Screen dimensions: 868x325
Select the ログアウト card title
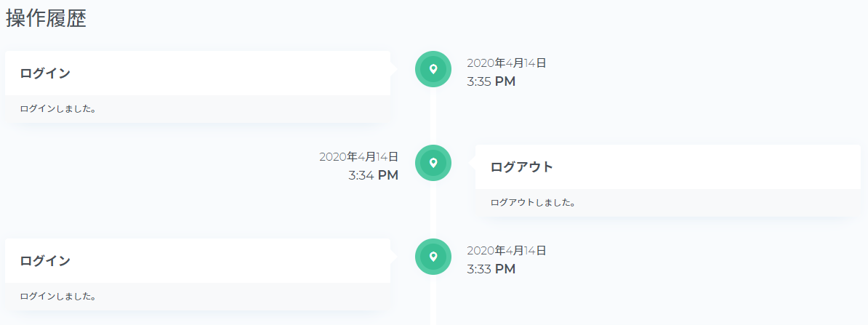click(x=522, y=167)
